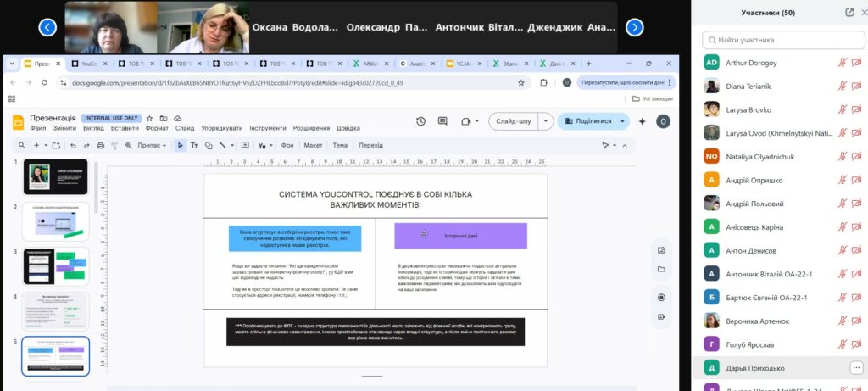868x391 pixels.
Task: Print the presentation
Action: click(100, 145)
